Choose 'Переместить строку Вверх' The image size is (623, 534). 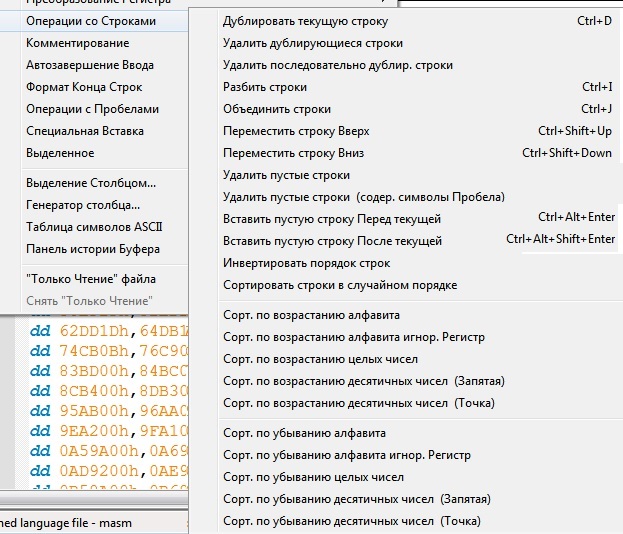point(296,131)
